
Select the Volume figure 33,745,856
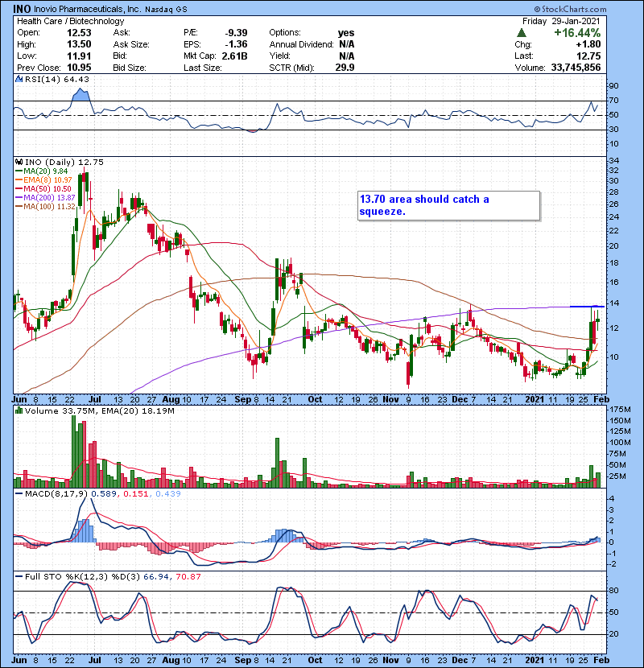pyautogui.click(x=576, y=68)
